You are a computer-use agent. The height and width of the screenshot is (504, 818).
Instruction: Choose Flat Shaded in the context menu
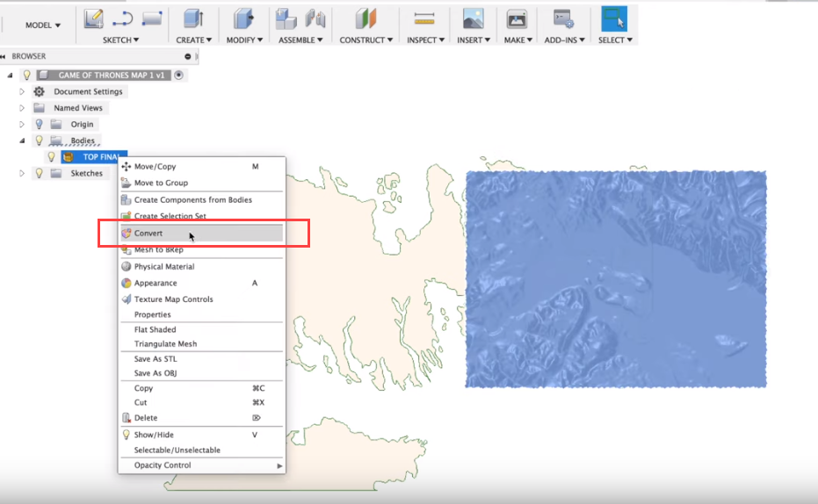pos(201,329)
